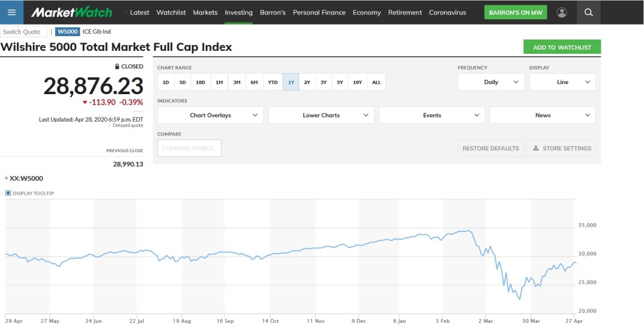Click the W5000 ticker symbol badge
Viewport: 644px width, 335px height.
67,32
